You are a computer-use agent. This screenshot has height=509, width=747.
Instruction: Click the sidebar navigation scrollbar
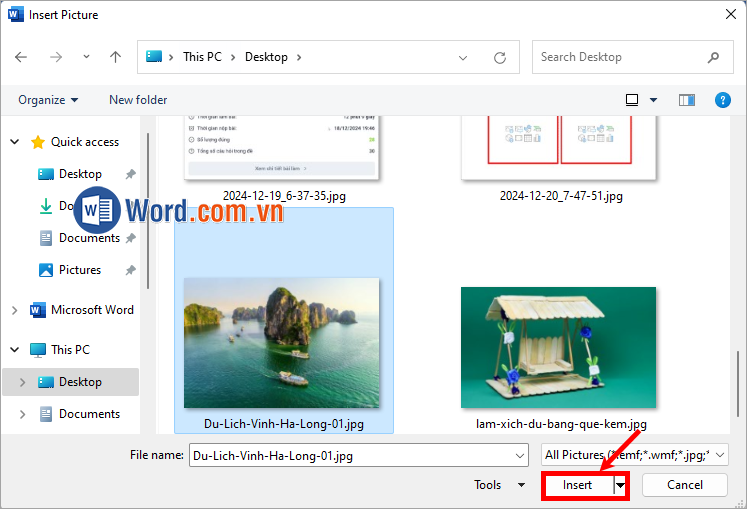[148, 211]
